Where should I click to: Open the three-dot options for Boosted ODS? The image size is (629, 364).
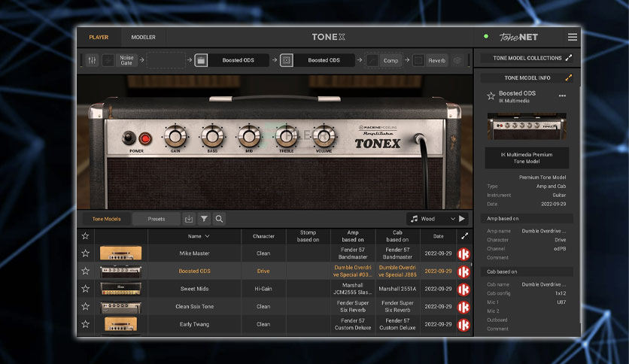(x=562, y=96)
